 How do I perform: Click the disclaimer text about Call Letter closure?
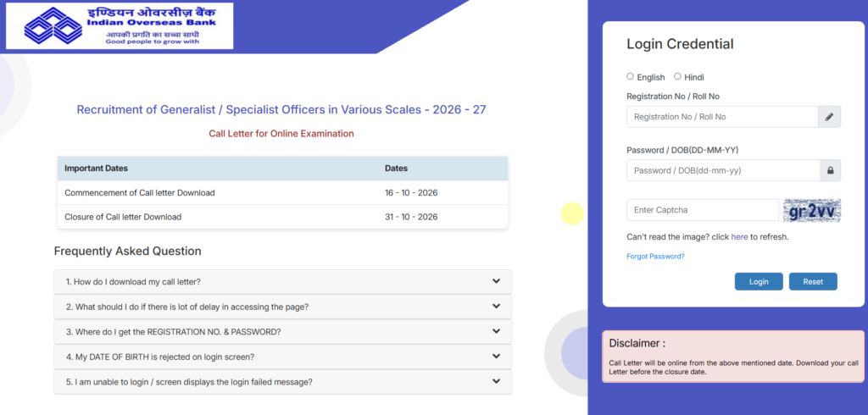pos(733,368)
